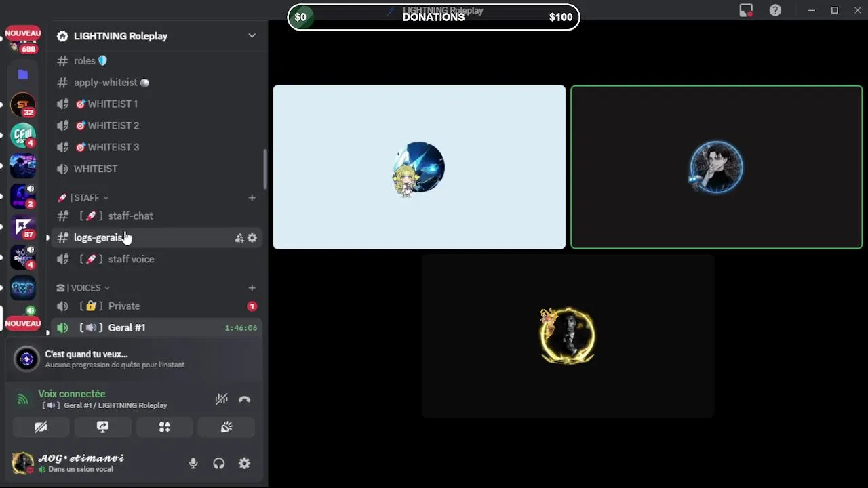This screenshot has width=868, height=488.
Task: Select the bottom participant tile with golden avatar
Action: 568,336
